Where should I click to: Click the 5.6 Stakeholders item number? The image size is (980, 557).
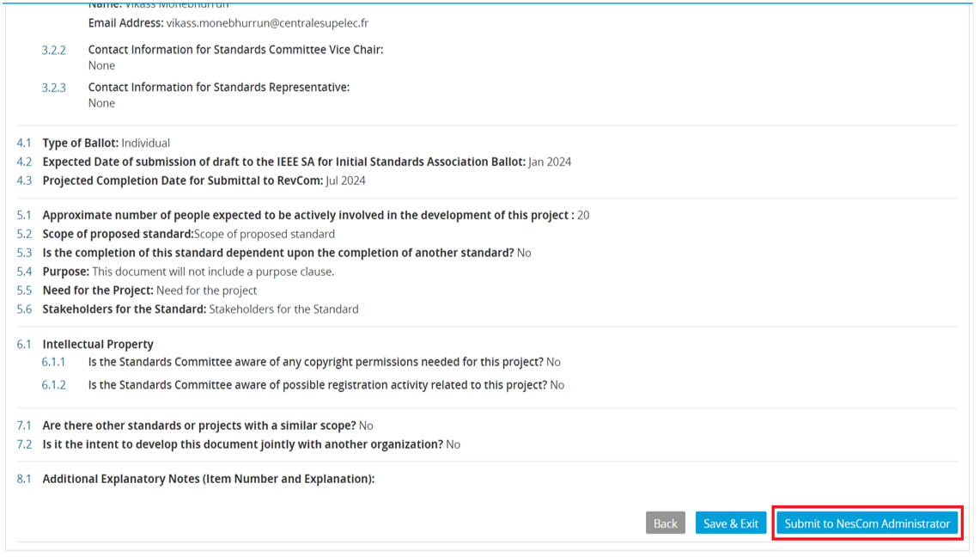[x=24, y=309]
